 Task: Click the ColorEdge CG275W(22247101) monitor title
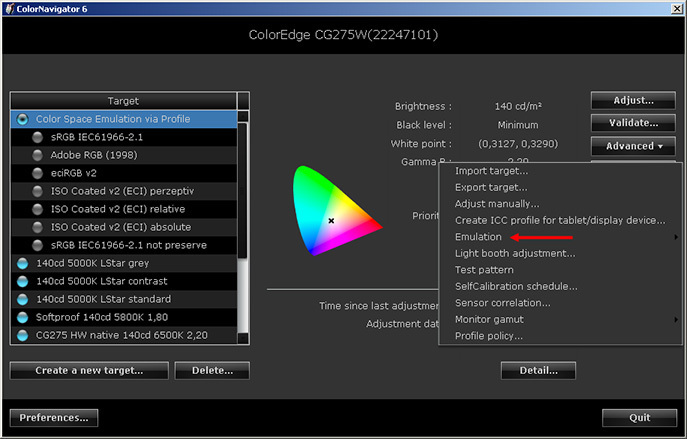[x=343, y=35]
